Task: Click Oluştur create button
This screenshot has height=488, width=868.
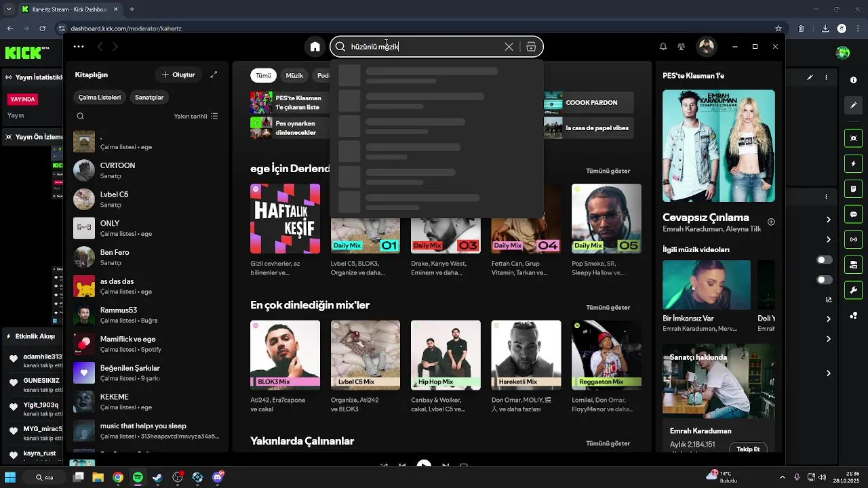Action: click(178, 75)
